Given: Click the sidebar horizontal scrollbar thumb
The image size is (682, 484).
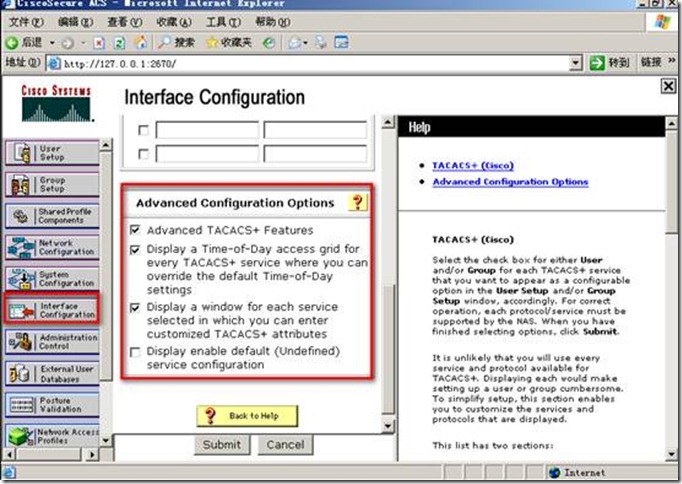Looking at the screenshot, I should pos(49,454).
